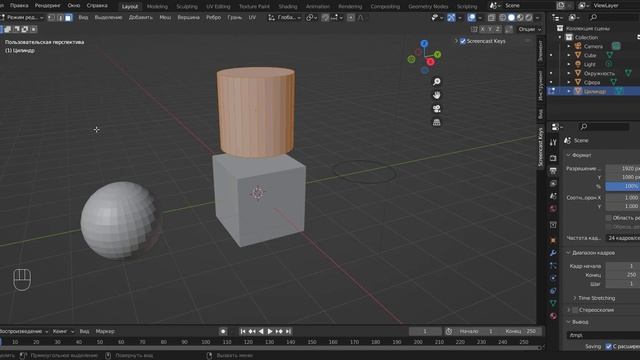Image resolution: width=640 pixels, height=360 pixels.
Task: Enable mirror Z axis toggle
Action: [498, 29]
